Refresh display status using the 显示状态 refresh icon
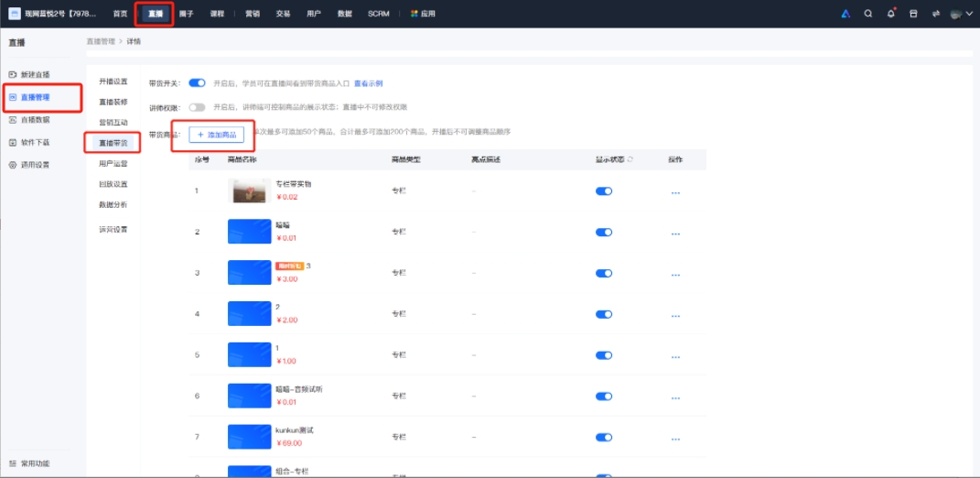 click(630, 159)
